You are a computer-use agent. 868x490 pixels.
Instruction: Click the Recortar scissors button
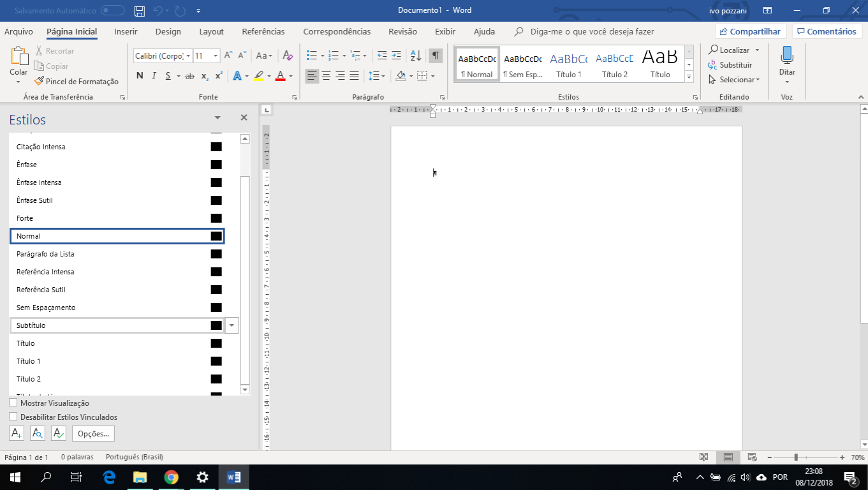pyautogui.click(x=55, y=51)
